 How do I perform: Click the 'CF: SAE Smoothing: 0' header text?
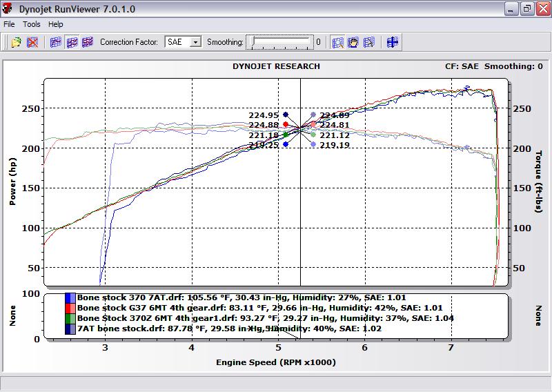point(494,66)
